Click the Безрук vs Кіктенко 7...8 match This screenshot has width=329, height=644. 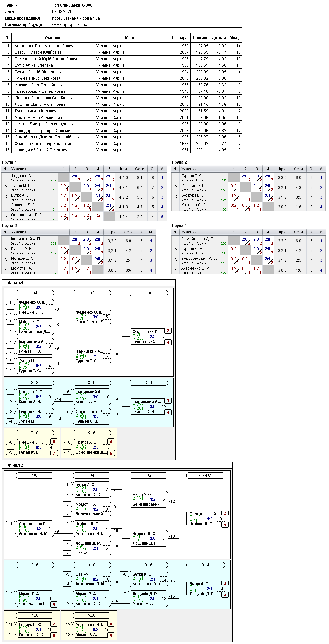click(35, 630)
